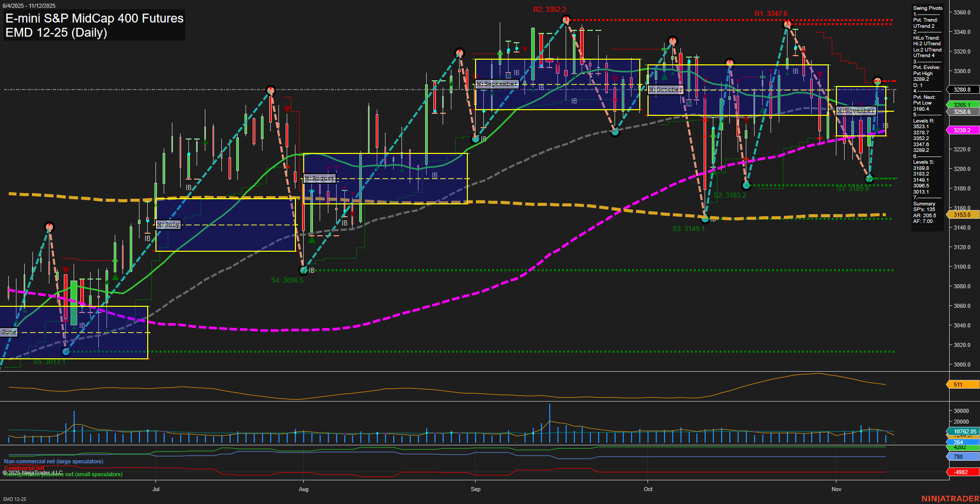
Task: Click the magenta 3239.2 price level tag
Action: pos(961,130)
